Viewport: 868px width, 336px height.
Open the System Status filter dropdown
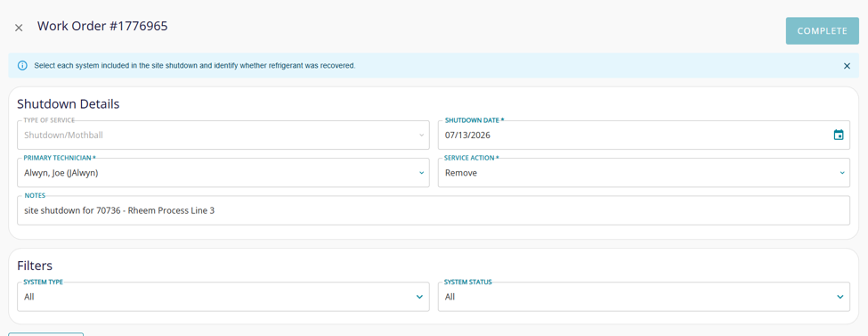point(644,297)
